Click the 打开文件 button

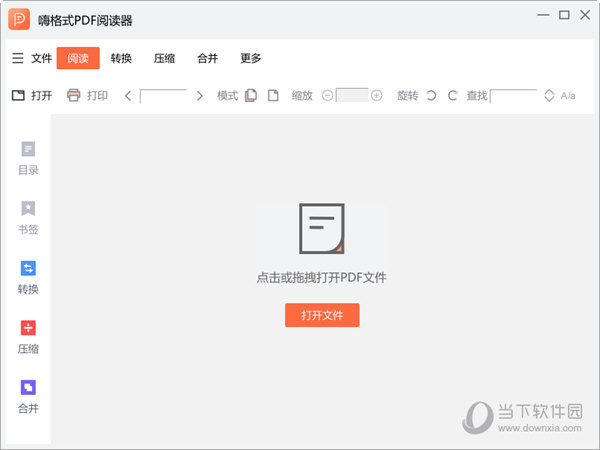(x=322, y=315)
